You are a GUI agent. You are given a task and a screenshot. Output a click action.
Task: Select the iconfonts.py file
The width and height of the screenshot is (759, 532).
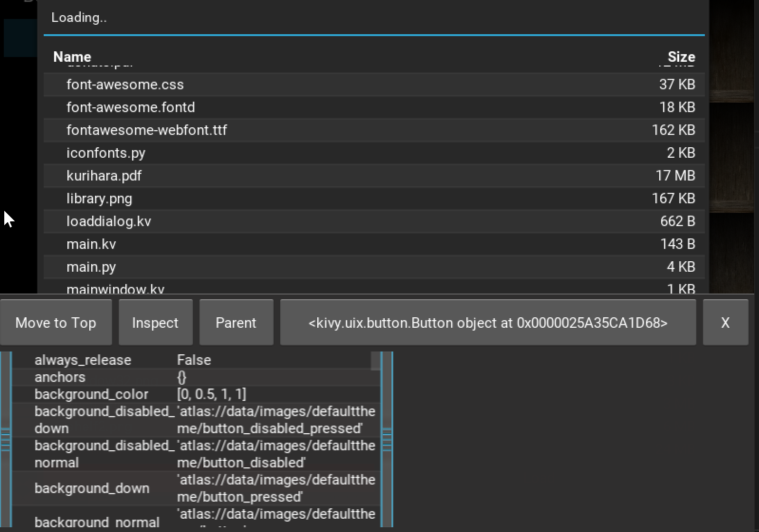click(106, 153)
